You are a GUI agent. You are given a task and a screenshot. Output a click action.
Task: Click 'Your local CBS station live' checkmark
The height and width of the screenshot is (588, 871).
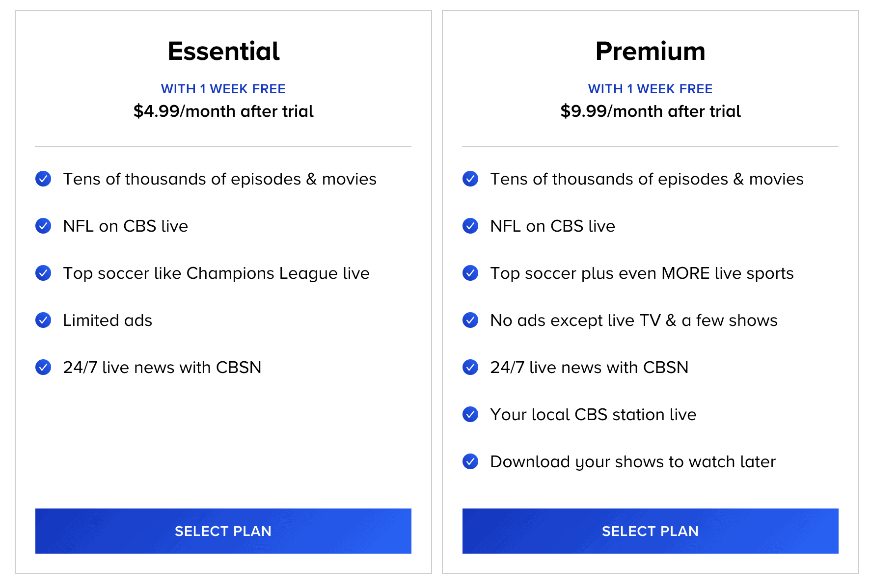coord(470,414)
